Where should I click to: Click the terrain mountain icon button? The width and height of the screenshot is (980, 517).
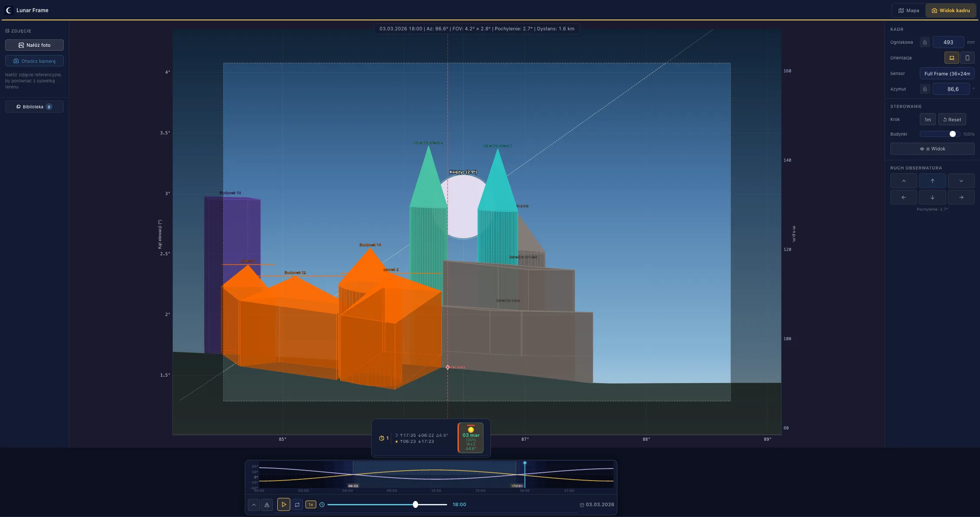(267, 504)
